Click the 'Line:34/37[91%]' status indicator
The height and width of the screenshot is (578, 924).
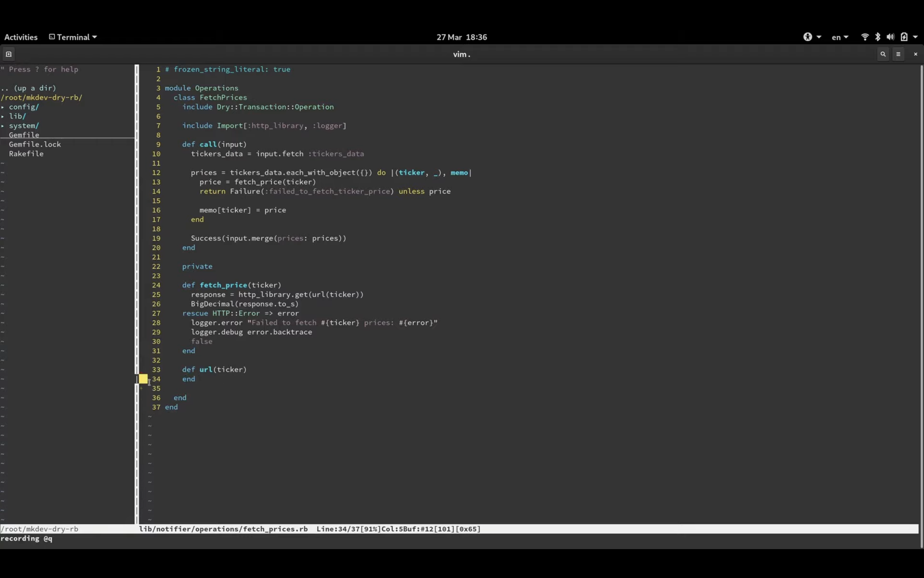[x=349, y=529]
